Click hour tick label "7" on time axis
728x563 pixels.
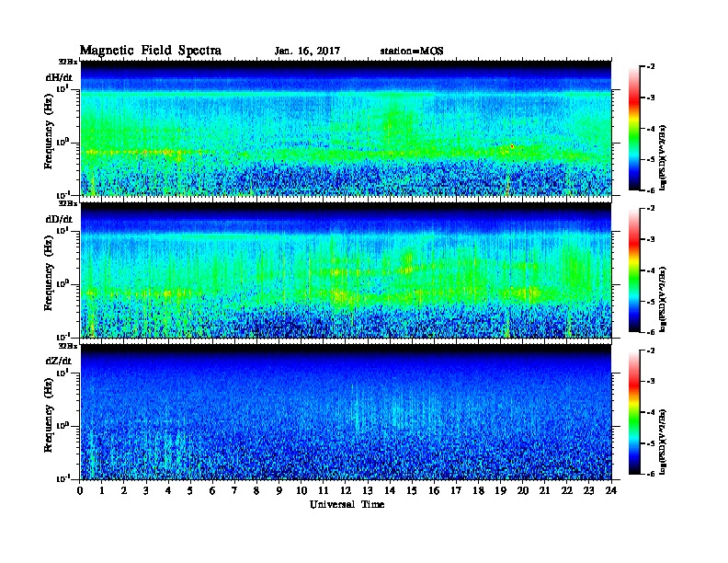coord(235,491)
